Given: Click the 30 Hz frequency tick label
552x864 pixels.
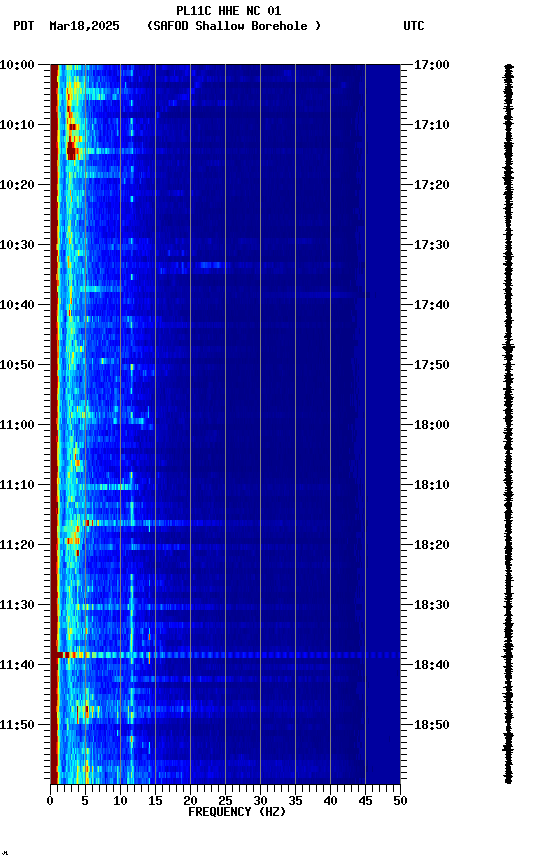Looking at the screenshot, I should point(260,801).
